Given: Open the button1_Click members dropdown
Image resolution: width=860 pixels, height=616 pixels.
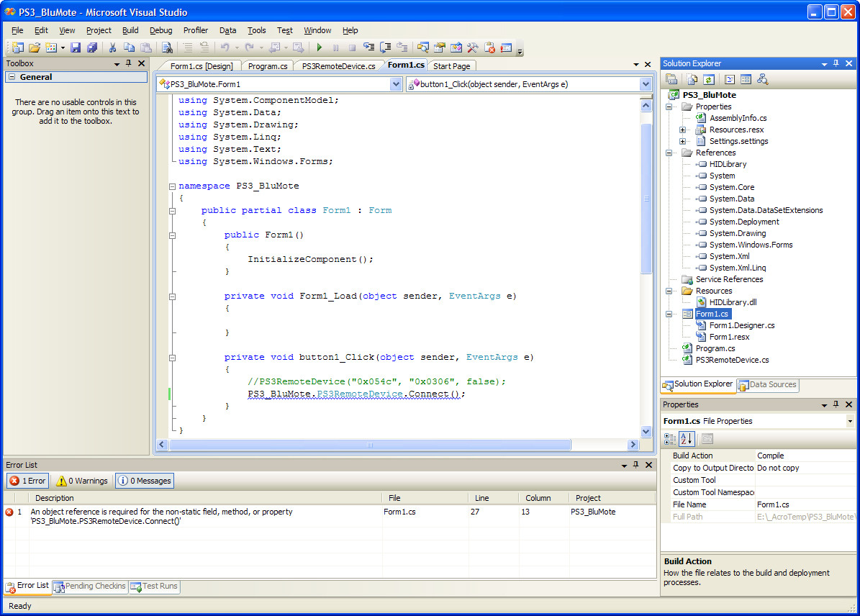Looking at the screenshot, I should pyautogui.click(x=645, y=84).
